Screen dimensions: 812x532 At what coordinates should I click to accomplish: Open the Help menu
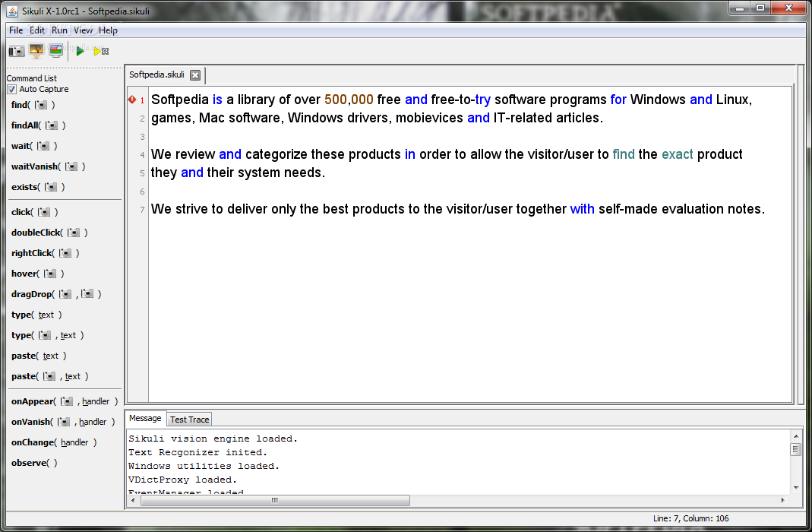108,30
